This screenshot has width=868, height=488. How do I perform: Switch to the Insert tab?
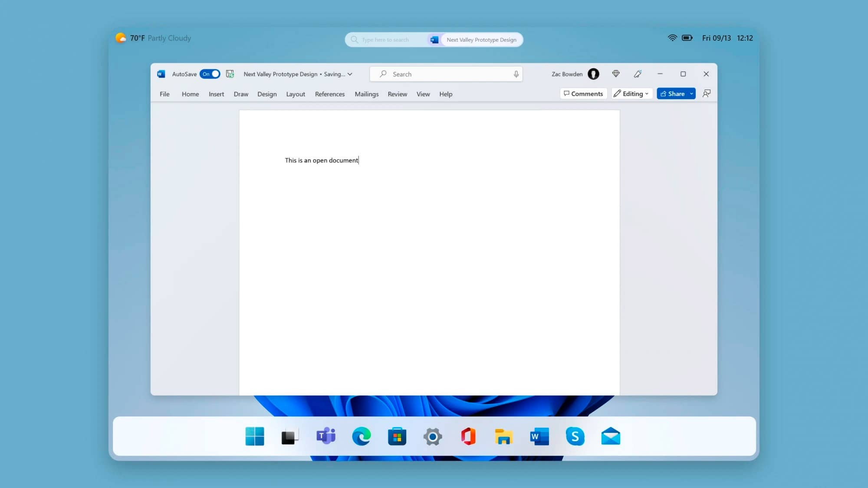216,94
